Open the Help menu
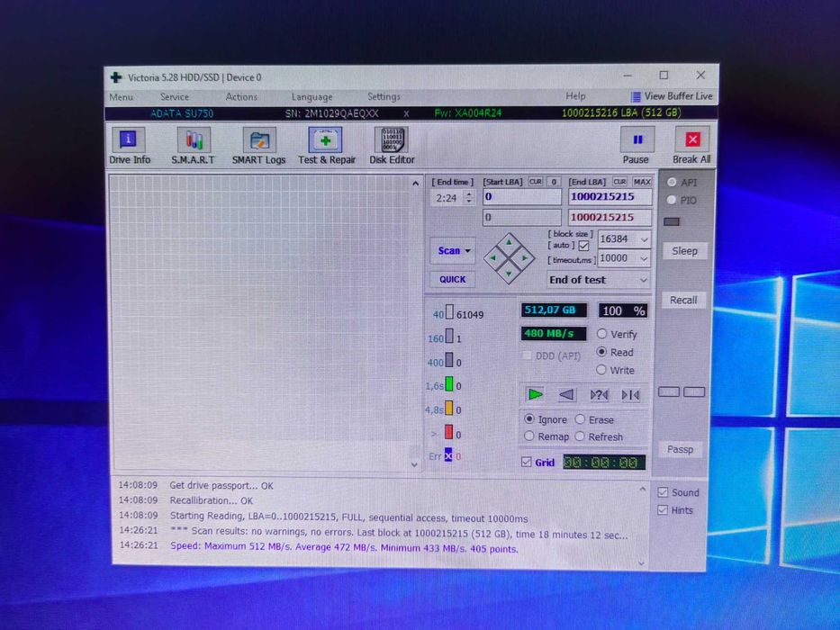The height and width of the screenshot is (630, 840). [x=575, y=96]
